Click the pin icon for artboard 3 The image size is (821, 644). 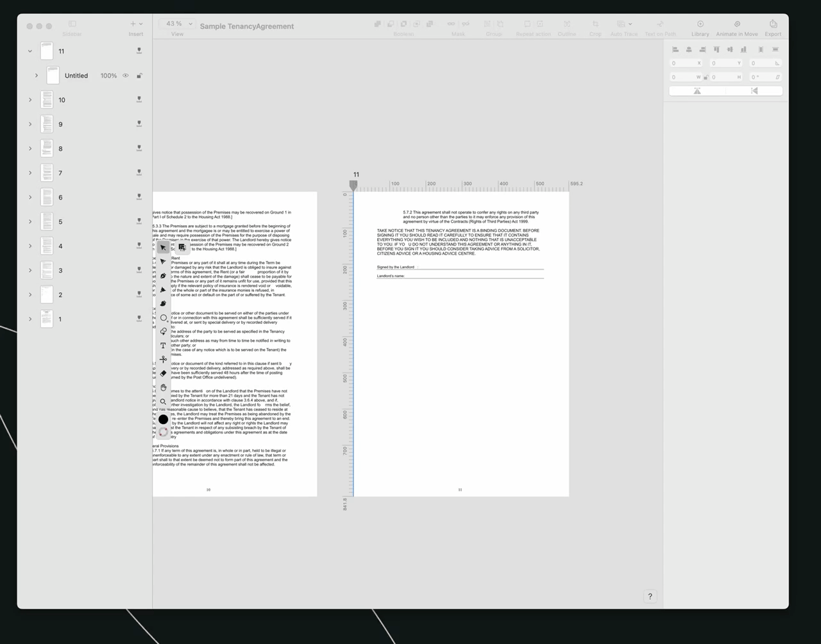(139, 270)
